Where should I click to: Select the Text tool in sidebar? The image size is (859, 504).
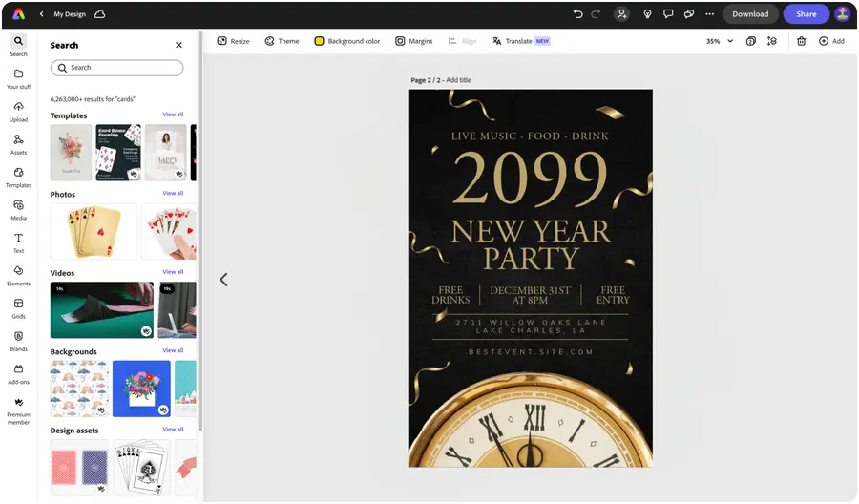click(18, 243)
